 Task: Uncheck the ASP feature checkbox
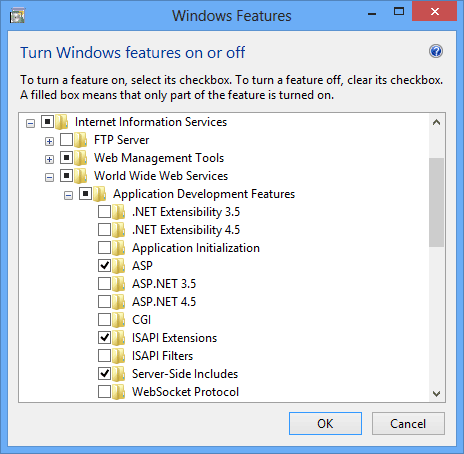coord(104,266)
